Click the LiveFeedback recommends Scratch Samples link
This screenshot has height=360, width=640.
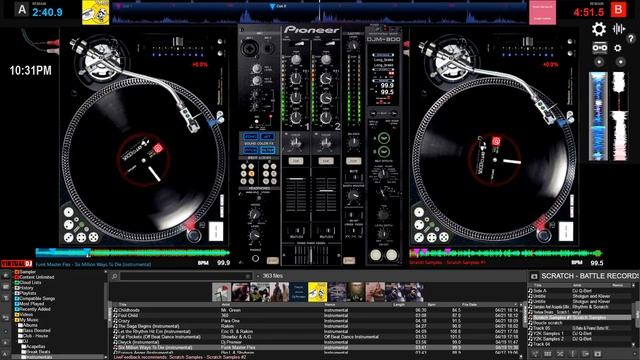[180, 357]
